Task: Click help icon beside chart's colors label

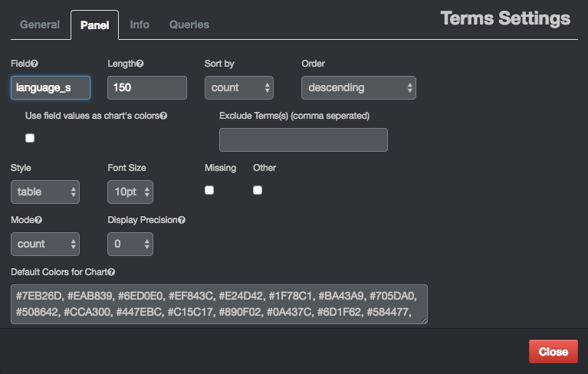Action: point(163,116)
